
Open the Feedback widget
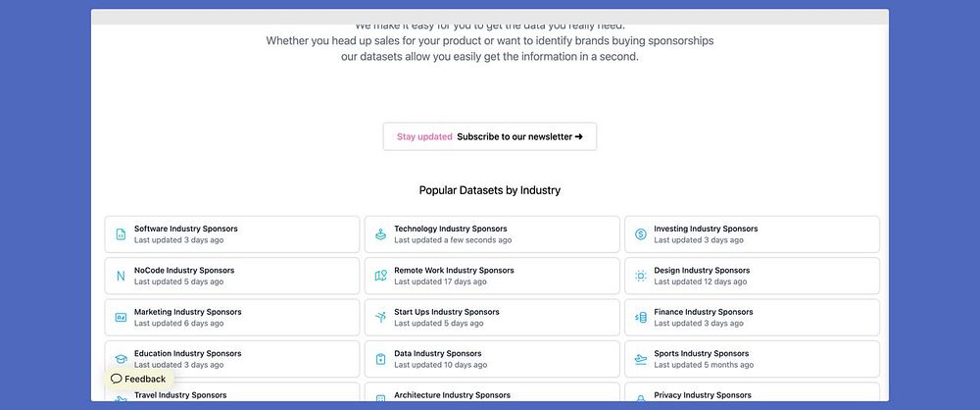tap(138, 379)
